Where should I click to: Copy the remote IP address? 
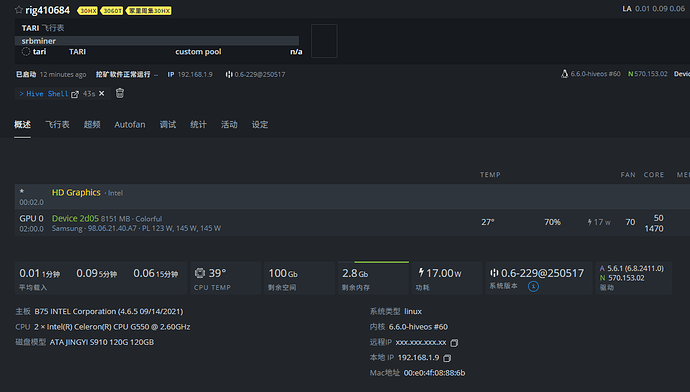pos(454,342)
